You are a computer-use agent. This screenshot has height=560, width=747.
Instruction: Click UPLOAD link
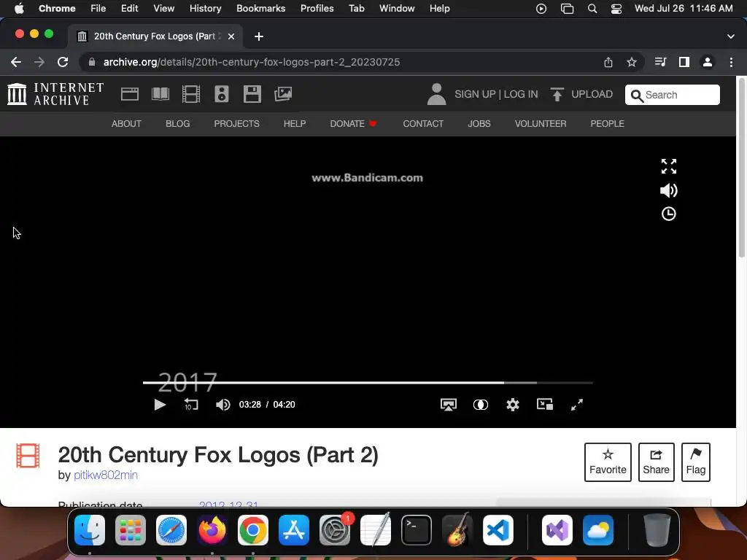592,94
